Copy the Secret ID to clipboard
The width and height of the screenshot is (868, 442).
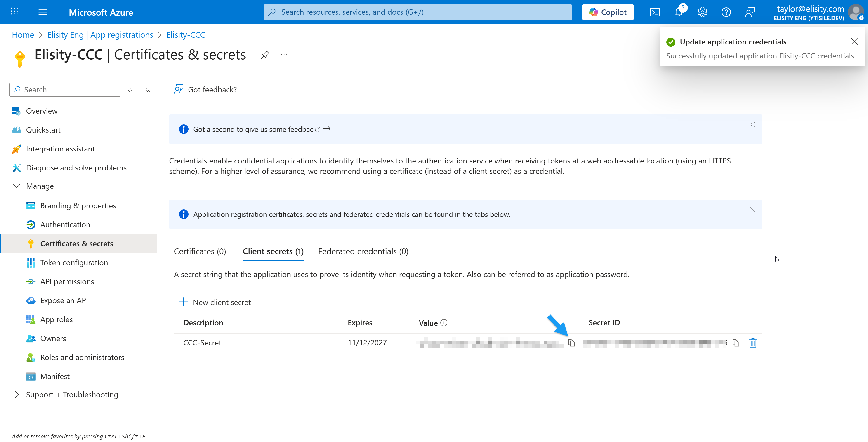click(736, 343)
